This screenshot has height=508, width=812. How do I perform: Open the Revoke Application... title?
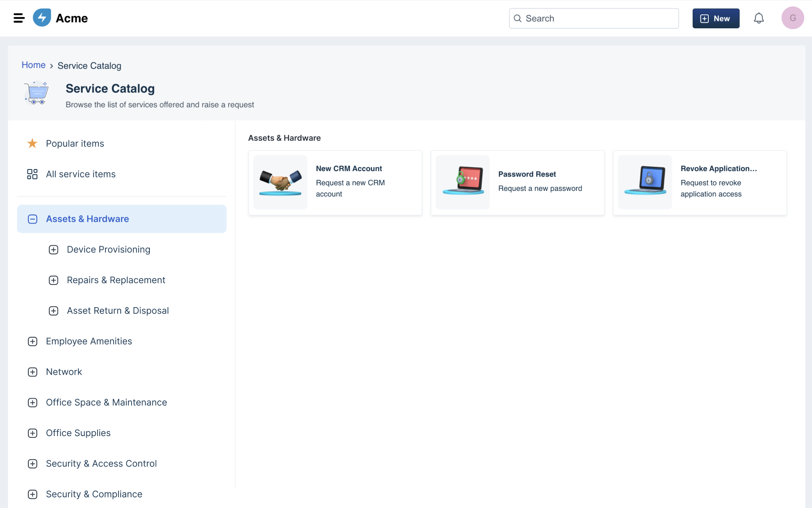pyautogui.click(x=719, y=169)
